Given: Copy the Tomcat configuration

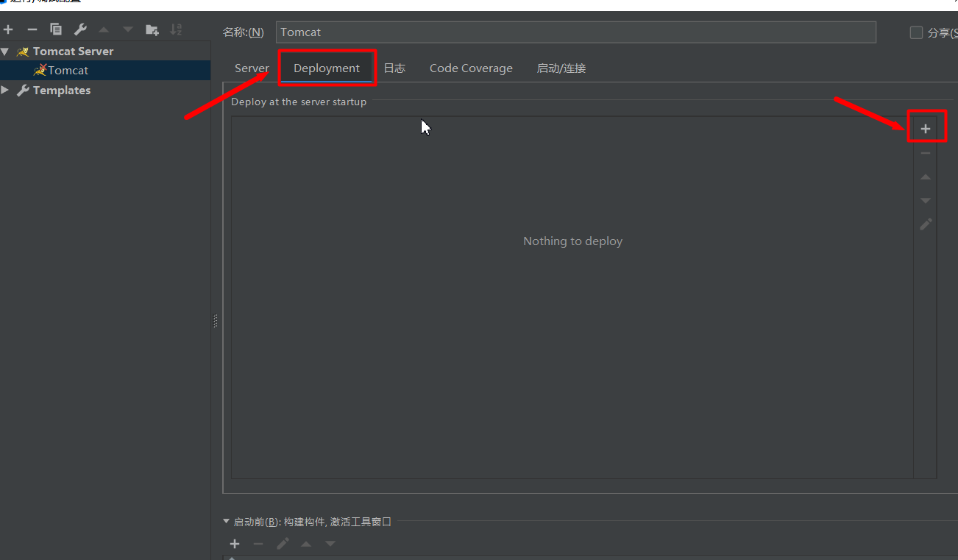Looking at the screenshot, I should coord(55,29).
